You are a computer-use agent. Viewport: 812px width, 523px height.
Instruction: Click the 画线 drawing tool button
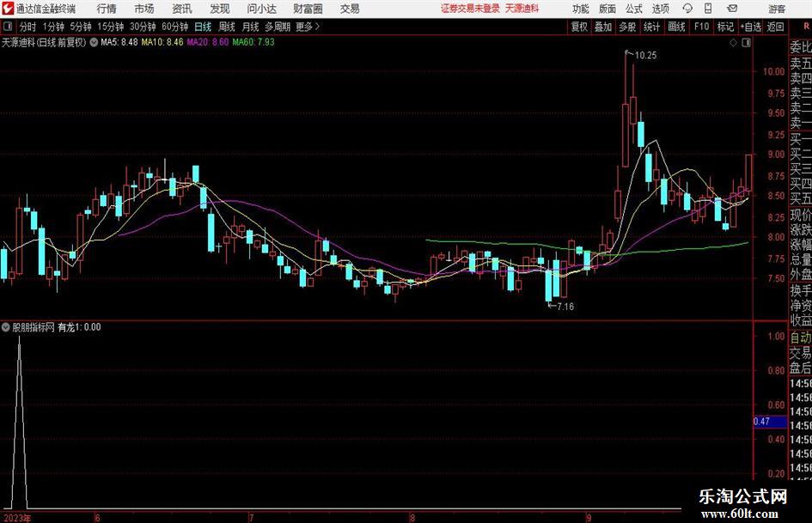pyautogui.click(x=676, y=27)
